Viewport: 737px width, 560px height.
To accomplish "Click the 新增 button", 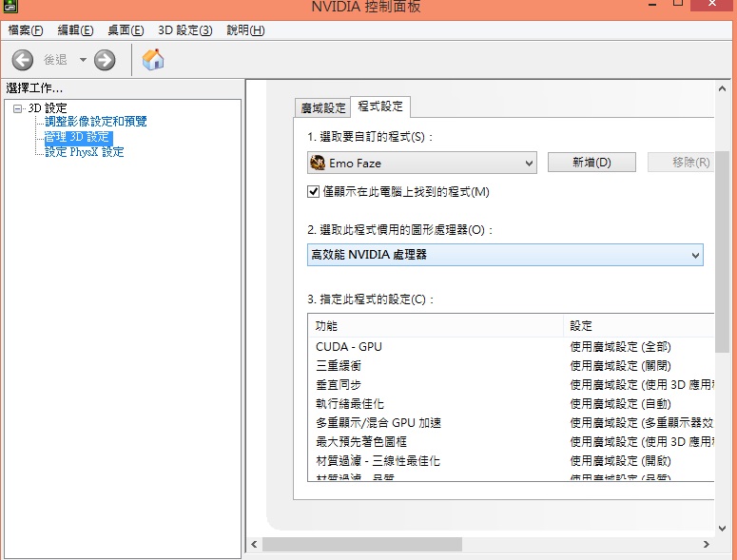I will [591, 163].
